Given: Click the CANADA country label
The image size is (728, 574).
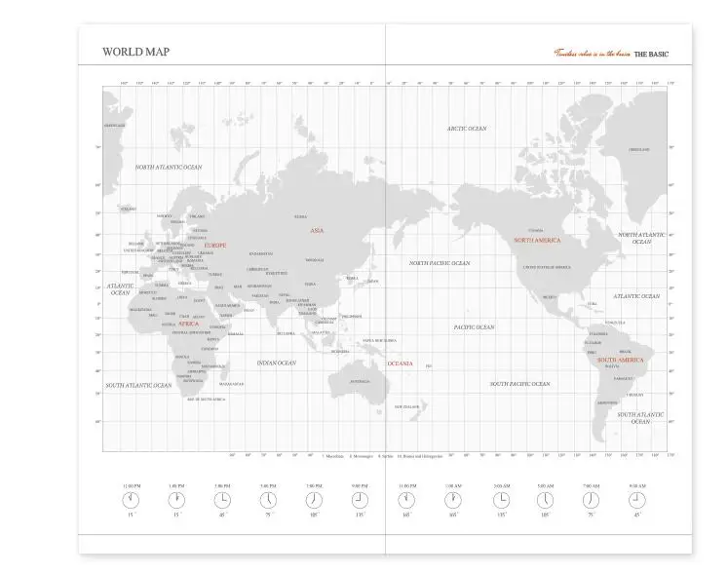Looking at the screenshot, I should [536, 230].
